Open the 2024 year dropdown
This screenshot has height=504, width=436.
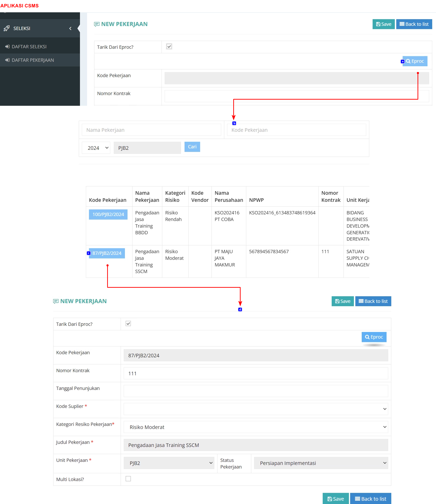[x=96, y=148]
